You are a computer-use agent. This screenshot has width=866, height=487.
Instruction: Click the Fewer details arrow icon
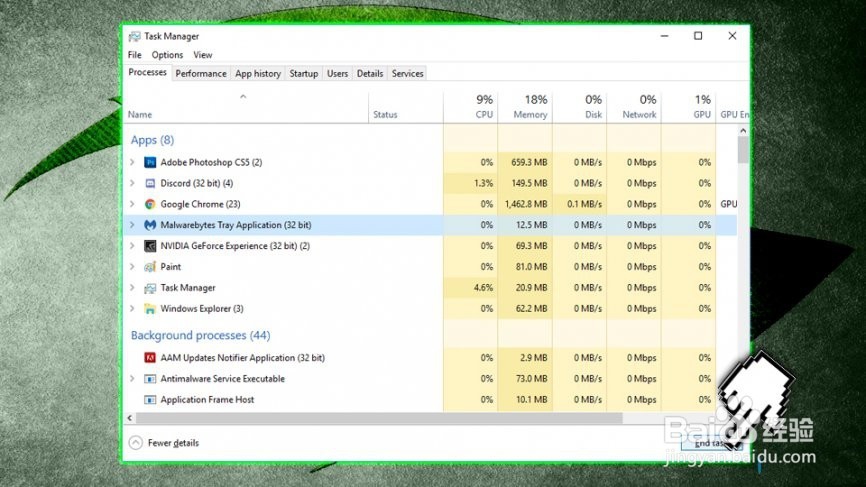tap(135, 443)
